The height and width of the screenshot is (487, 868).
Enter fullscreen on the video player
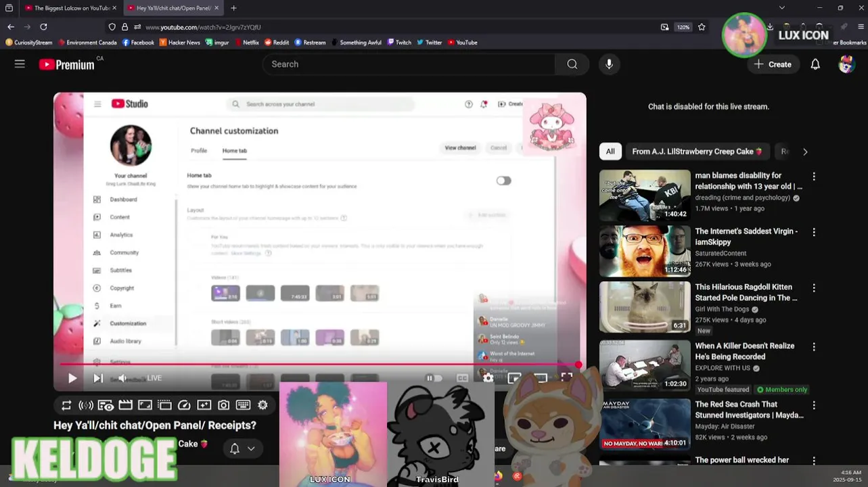(566, 378)
